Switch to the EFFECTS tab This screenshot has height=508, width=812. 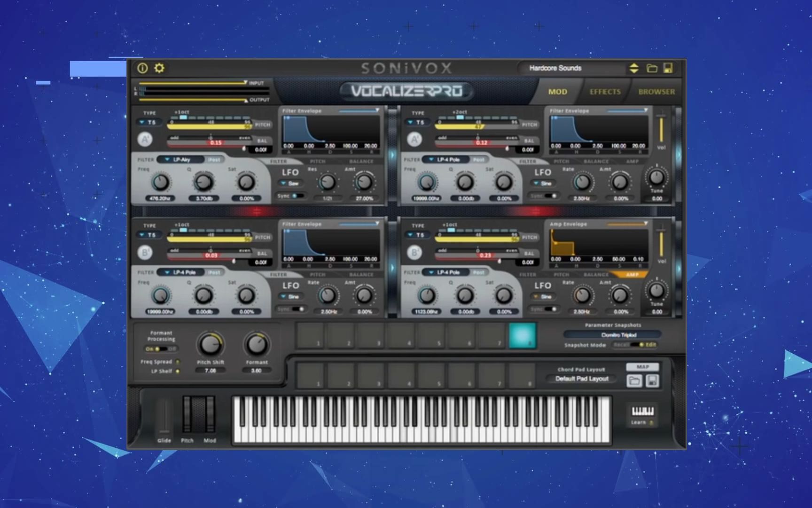(x=605, y=92)
